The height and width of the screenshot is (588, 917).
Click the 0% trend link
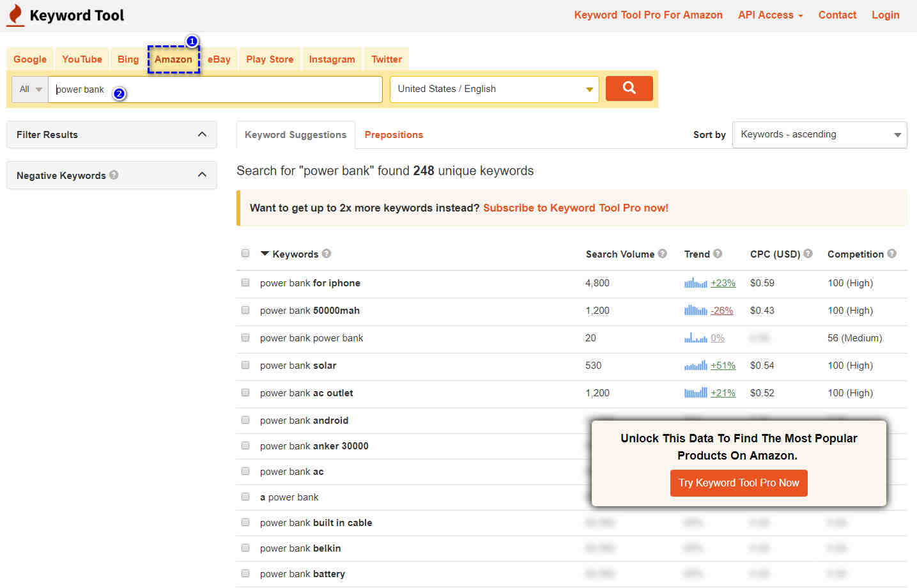pos(718,337)
